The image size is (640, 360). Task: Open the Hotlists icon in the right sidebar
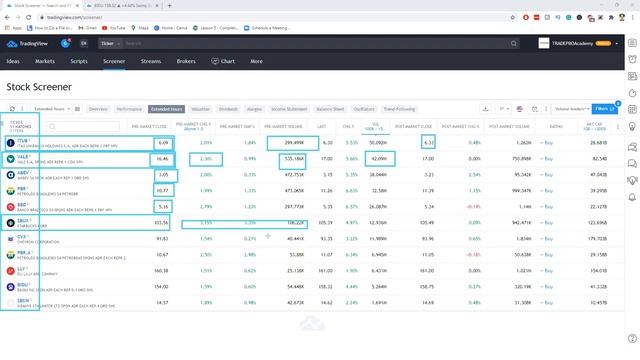tap(632, 93)
